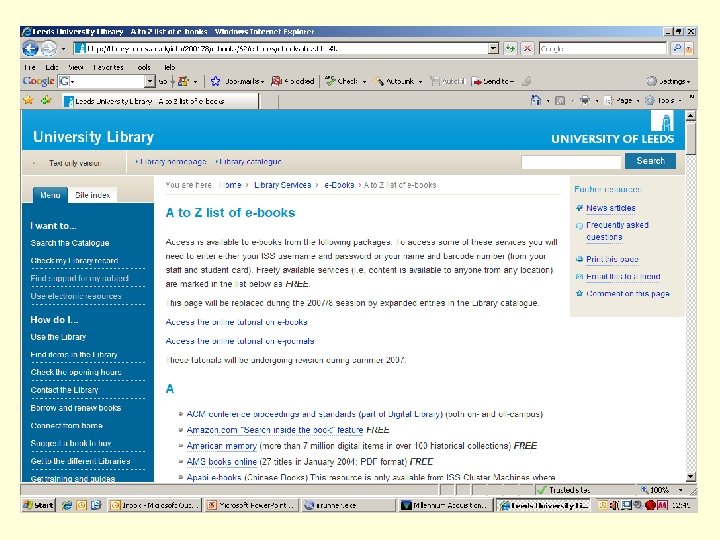Open the Page menu dropdown
Viewport: 720px width, 540px height.
pyautogui.click(x=621, y=100)
